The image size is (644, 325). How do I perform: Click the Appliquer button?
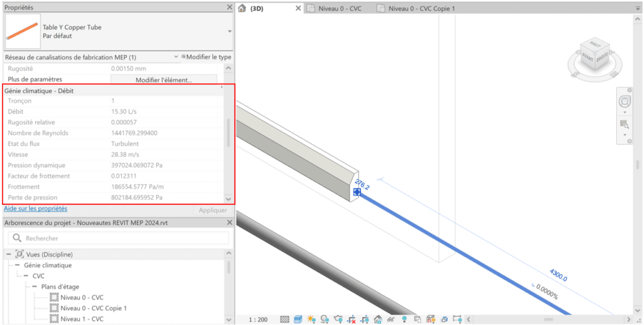tap(213, 210)
